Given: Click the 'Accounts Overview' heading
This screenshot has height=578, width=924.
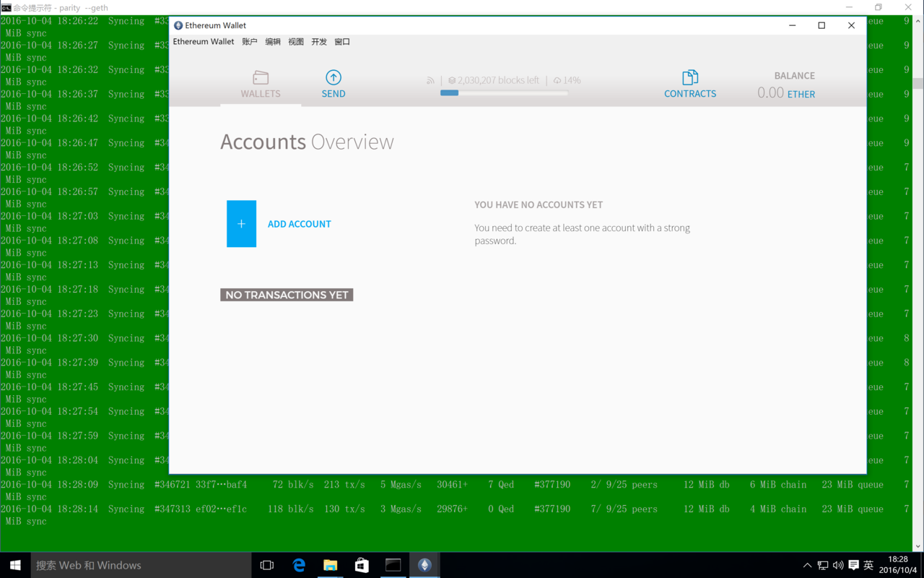Looking at the screenshot, I should tap(307, 142).
